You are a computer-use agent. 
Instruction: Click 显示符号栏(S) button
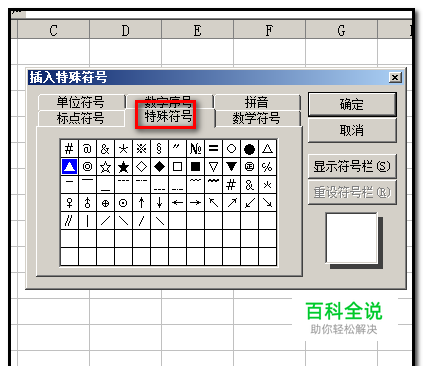click(x=352, y=166)
